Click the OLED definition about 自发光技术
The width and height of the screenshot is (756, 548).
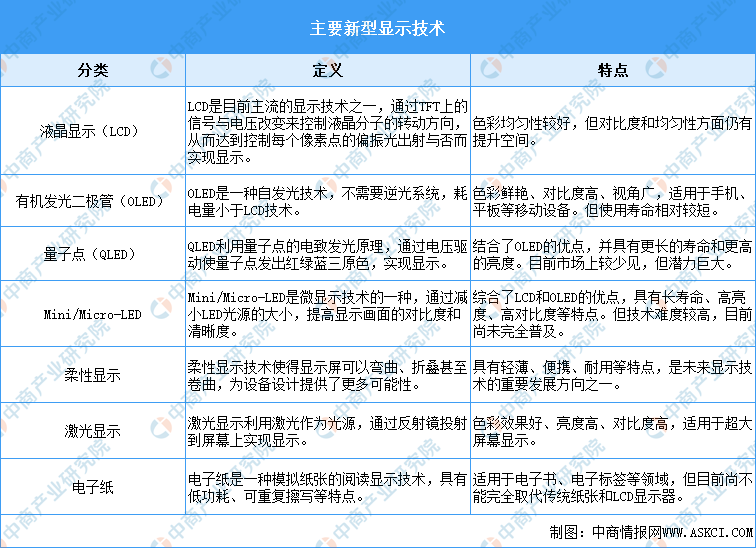[327, 201]
